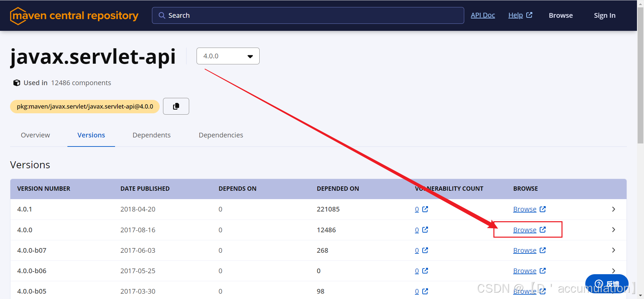Image resolution: width=644 pixels, height=299 pixels.
Task: Click the blue feedback help button
Action: point(607,284)
